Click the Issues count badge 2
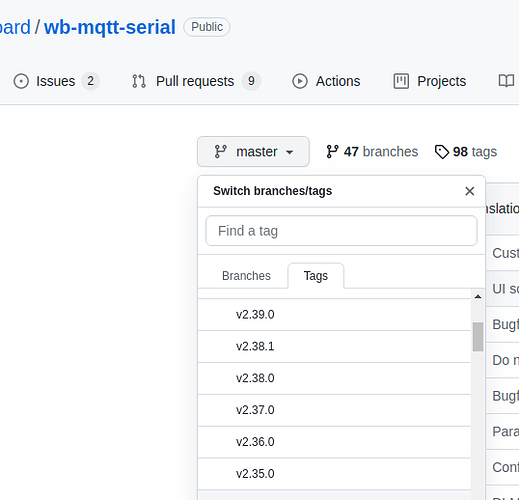Image resolution: width=519 pixels, height=500 pixels. (90, 81)
